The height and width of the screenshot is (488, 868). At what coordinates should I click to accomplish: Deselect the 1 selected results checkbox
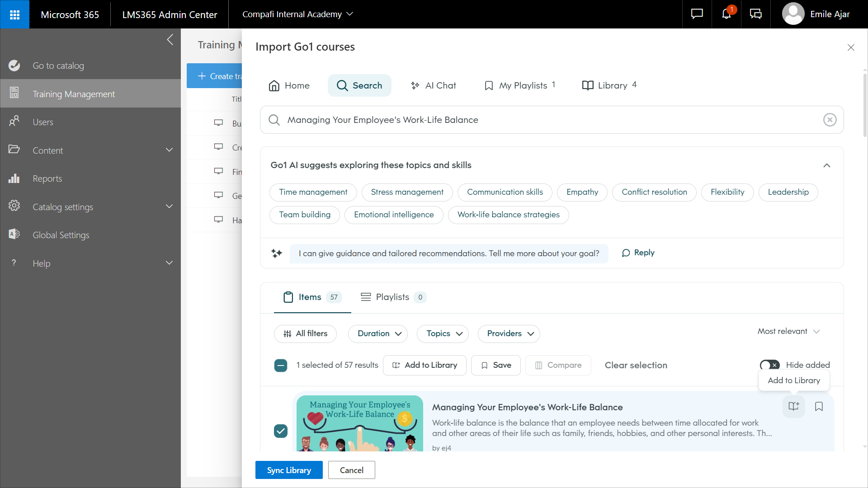[281, 365]
